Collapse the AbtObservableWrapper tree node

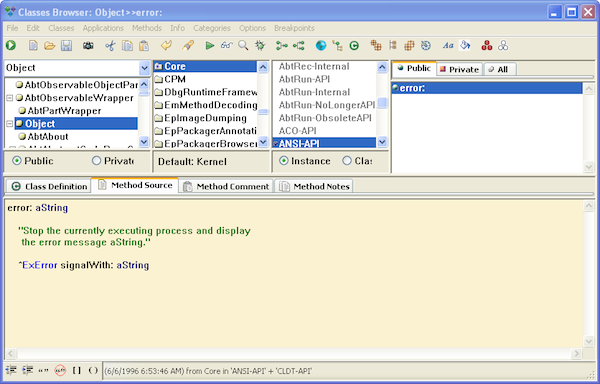[10, 98]
